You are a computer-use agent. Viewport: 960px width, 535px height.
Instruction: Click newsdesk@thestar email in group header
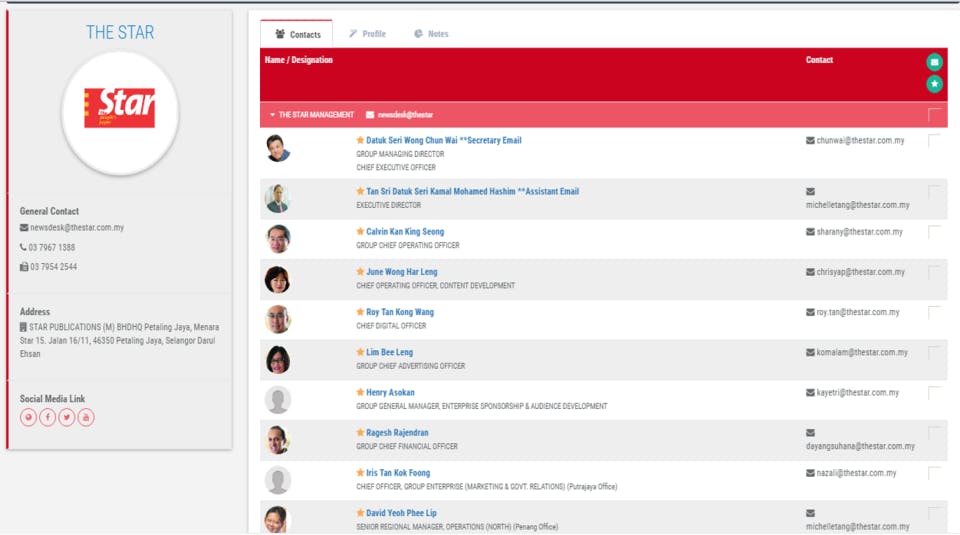[x=400, y=114]
